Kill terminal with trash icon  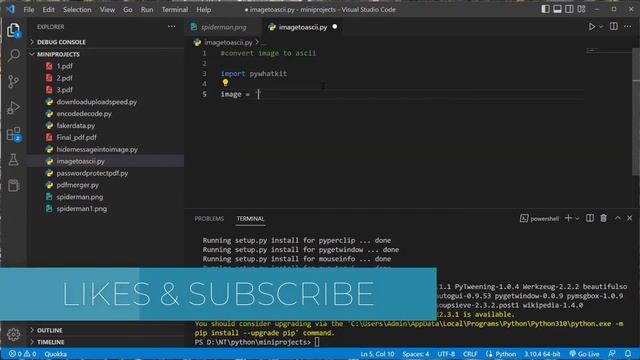[604, 218]
